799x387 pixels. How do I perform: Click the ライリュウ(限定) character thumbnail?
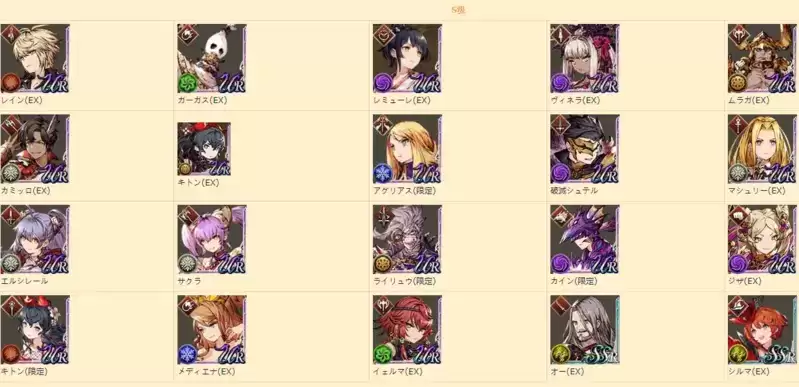[x=407, y=240]
